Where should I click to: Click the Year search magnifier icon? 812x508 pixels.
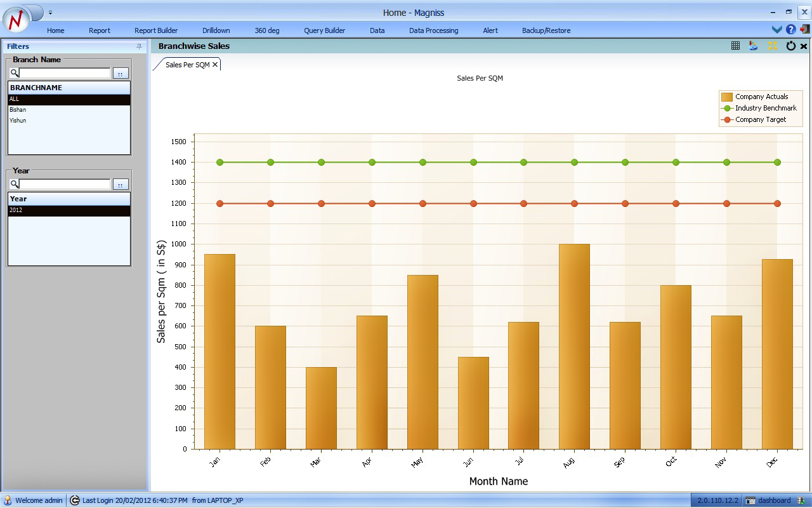click(x=14, y=184)
